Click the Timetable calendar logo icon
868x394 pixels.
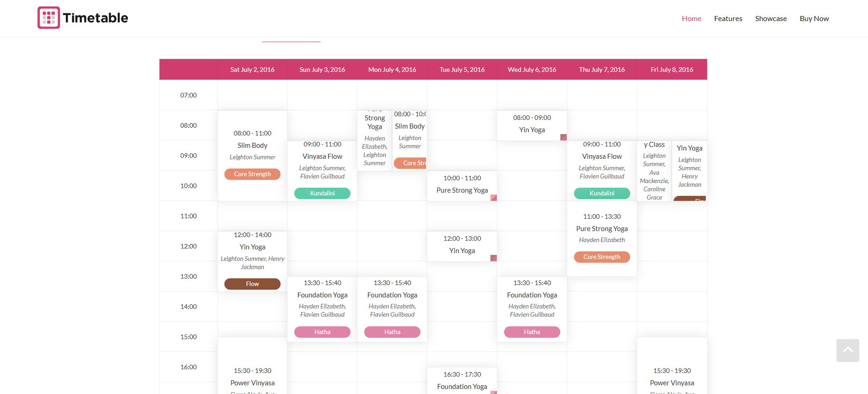pyautogui.click(x=48, y=18)
